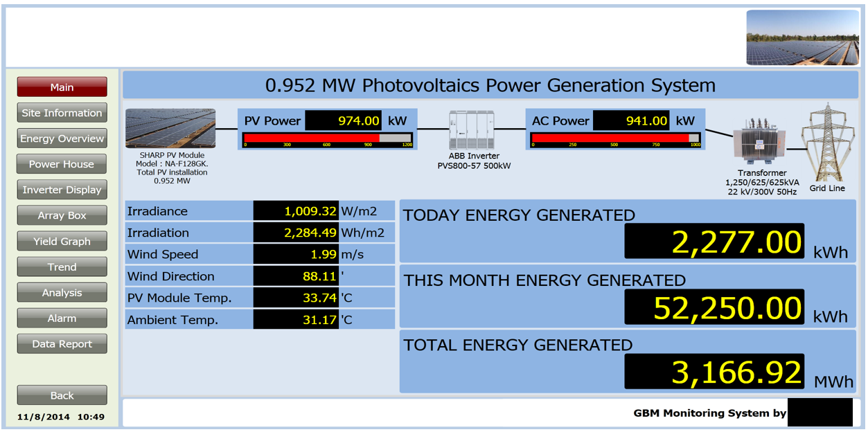Screen dimensions: 868x432
Task: Go to Energy Overview
Action: pyautogui.click(x=62, y=138)
